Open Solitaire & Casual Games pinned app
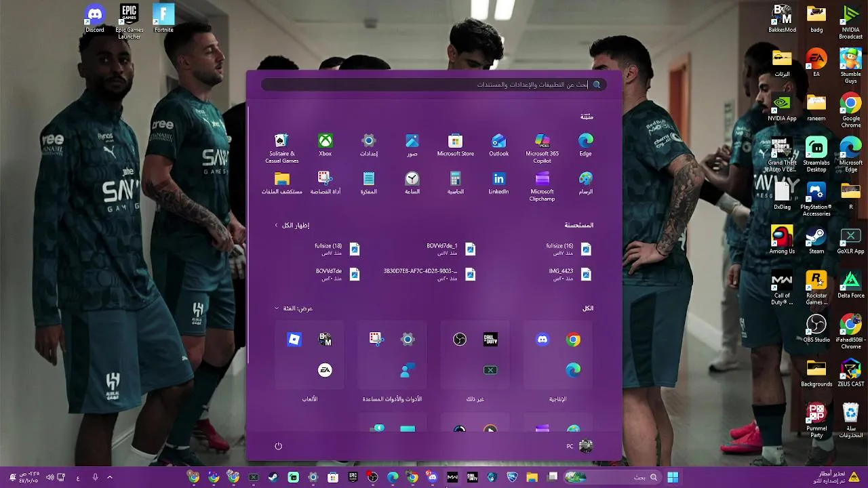868x488 pixels. 281,148
